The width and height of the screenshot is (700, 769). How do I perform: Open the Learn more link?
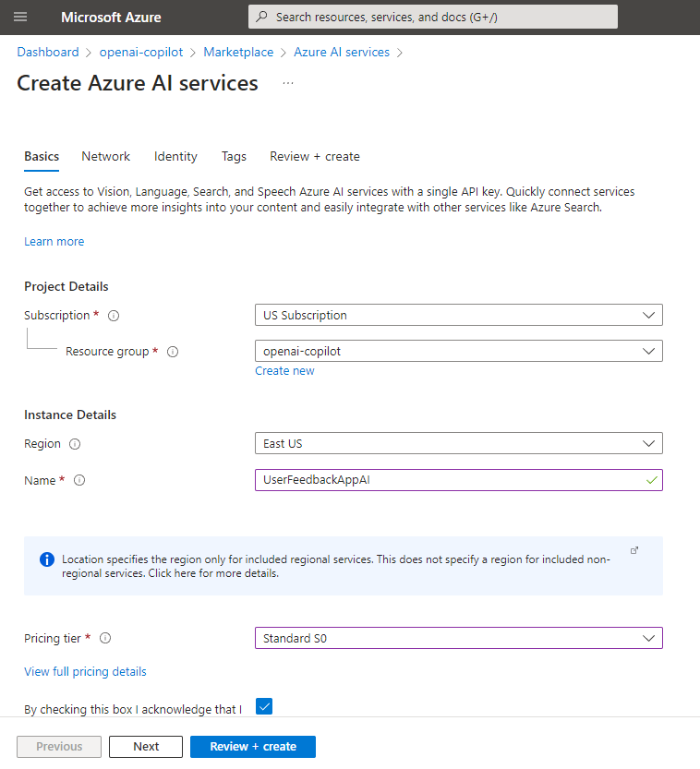54,241
